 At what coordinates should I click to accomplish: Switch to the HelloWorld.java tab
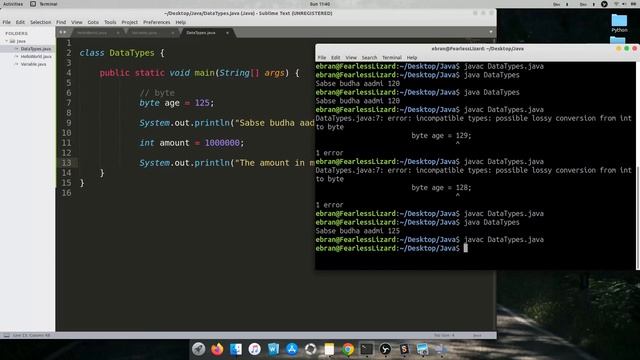(x=96, y=33)
